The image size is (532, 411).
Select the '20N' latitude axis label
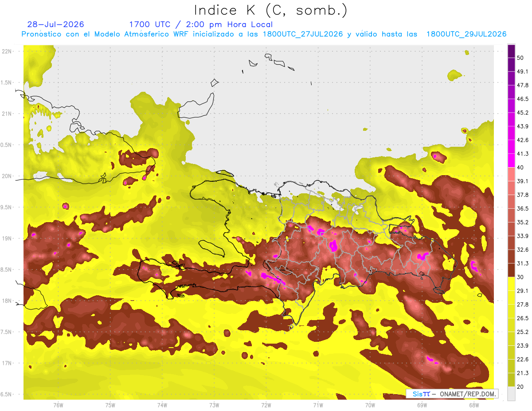tap(7, 176)
